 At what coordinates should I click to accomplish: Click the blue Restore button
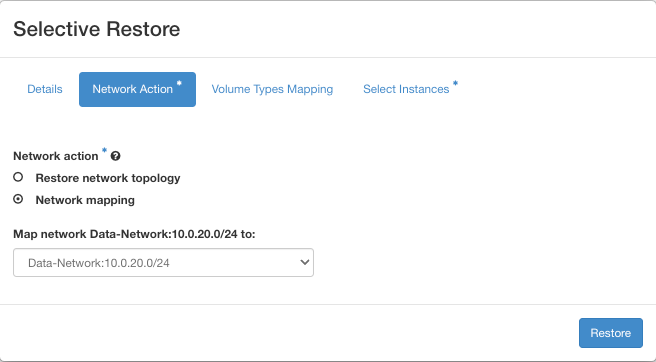click(611, 333)
